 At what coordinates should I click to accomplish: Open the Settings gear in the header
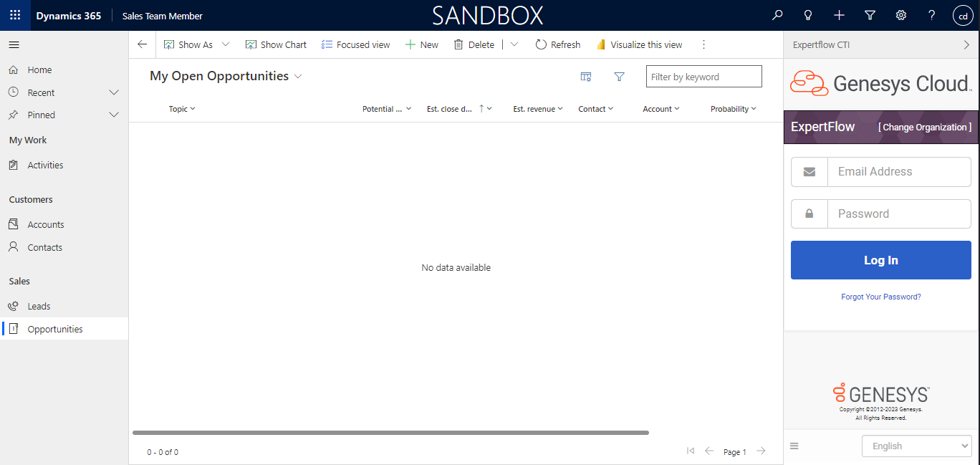coord(900,14)
